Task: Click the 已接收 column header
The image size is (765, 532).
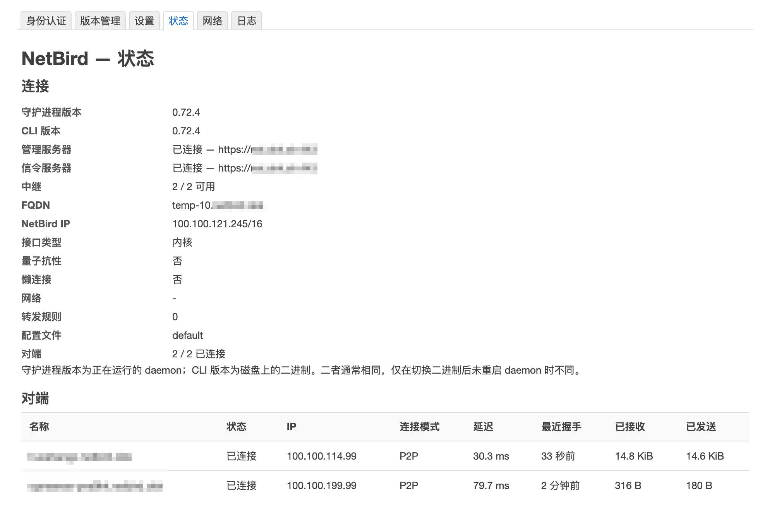Action: click(x=630, y=427)
